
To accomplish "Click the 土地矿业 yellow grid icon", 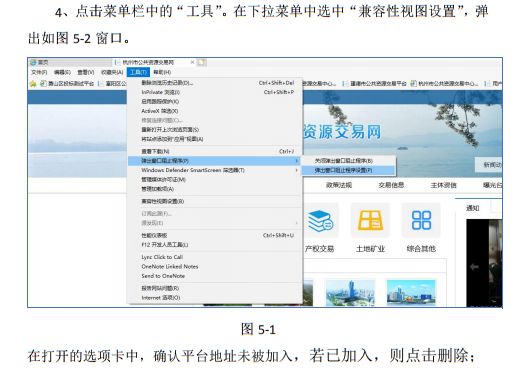I will 370,221.
